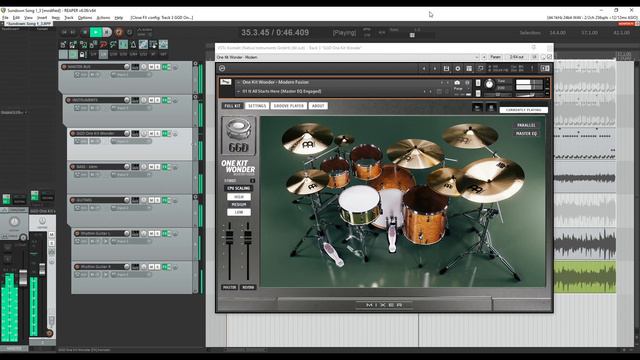Open the FX button on the GUITARS track
This screenshot has width=640, height=360.
(165, 200)
